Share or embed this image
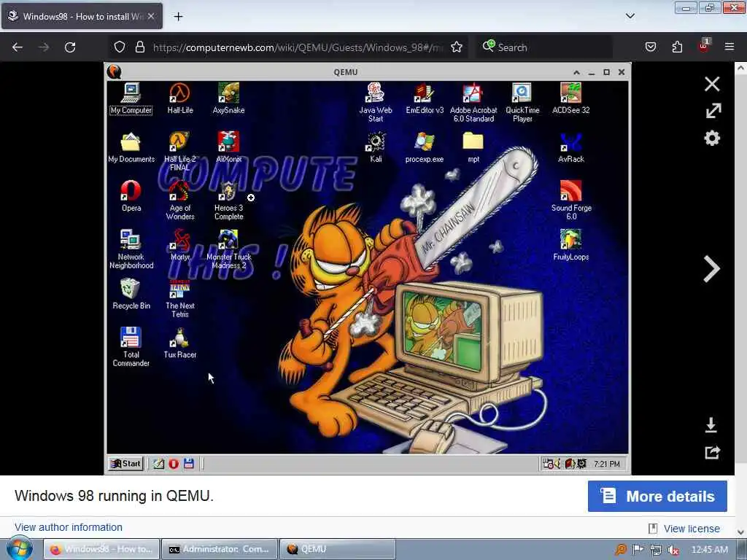The width and height of the screenshot is (747, 560). [x=712, y=452]
